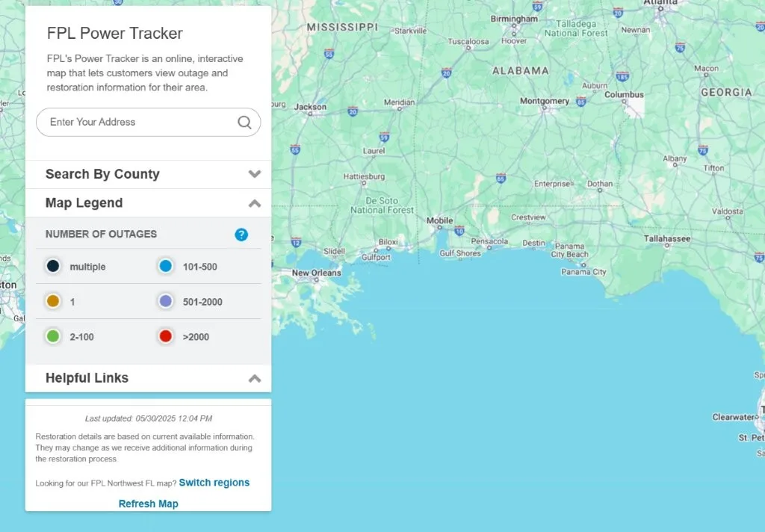Click Montgomery on the map

click(545, 101)
